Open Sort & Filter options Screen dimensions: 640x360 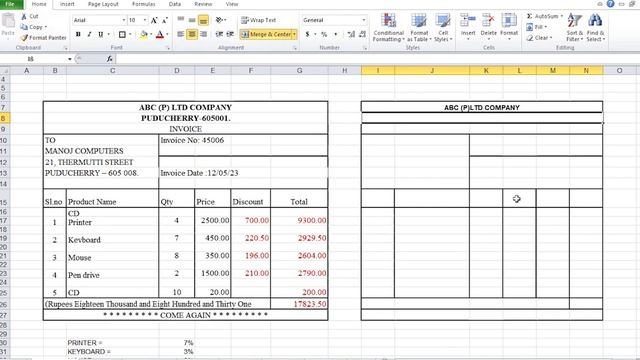pyautogui.click(x=574, y=27)
